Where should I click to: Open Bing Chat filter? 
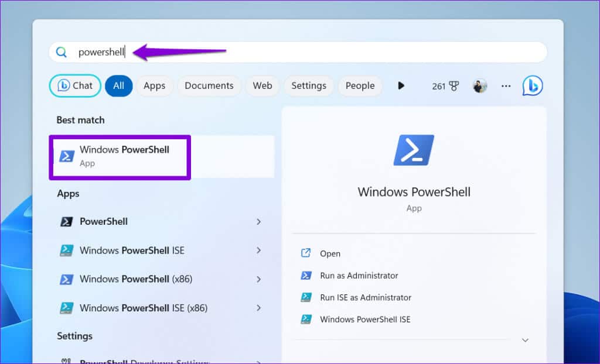(75, 85)
